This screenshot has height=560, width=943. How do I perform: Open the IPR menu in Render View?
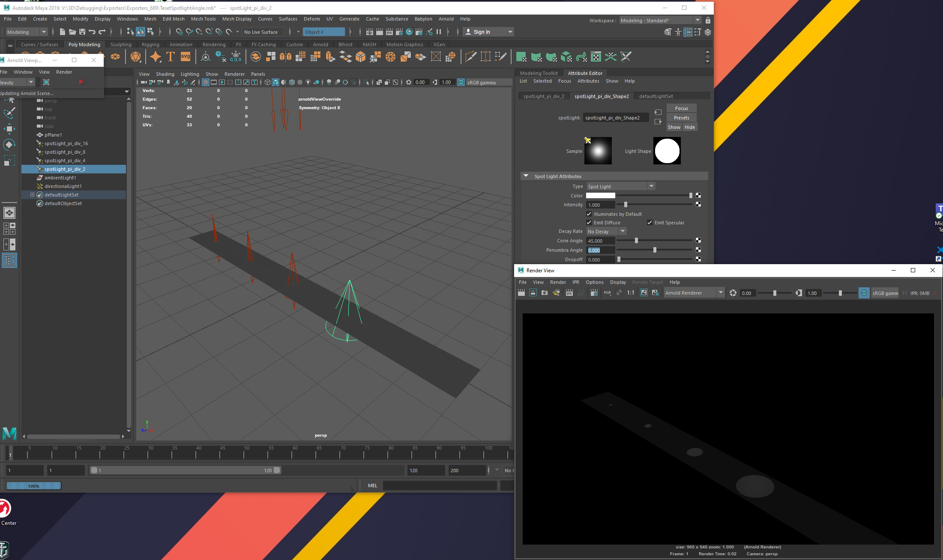pos(576,282)
